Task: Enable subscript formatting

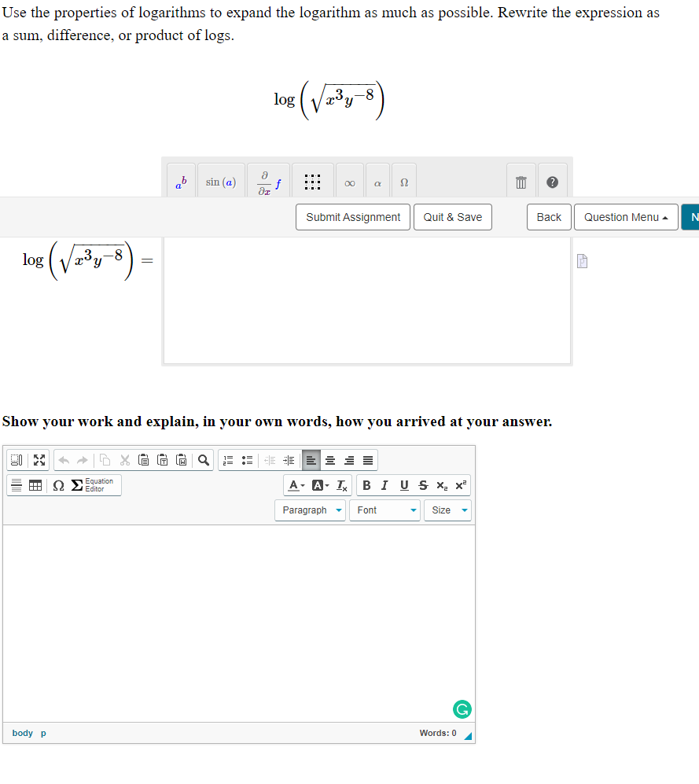Action: click(x=442, y=485)
